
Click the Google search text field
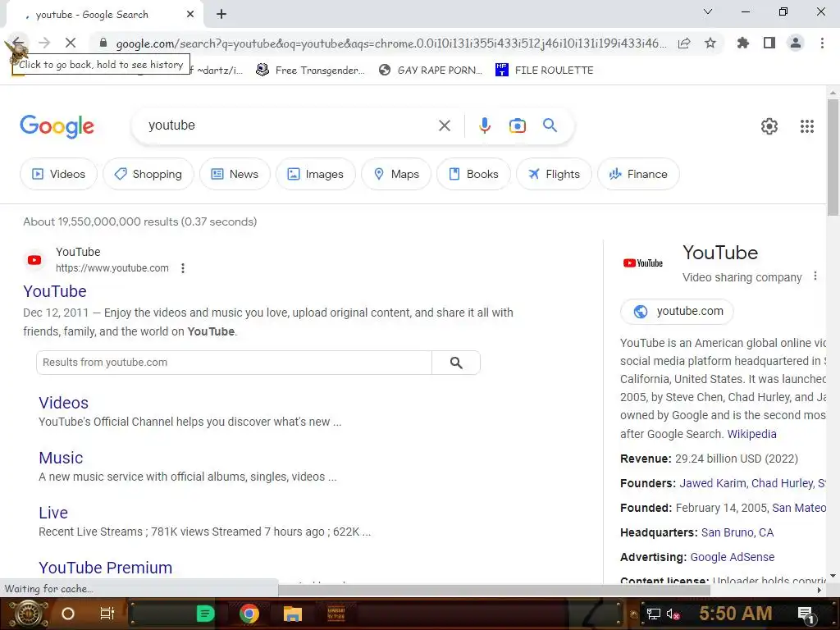(x=286, y=126)
